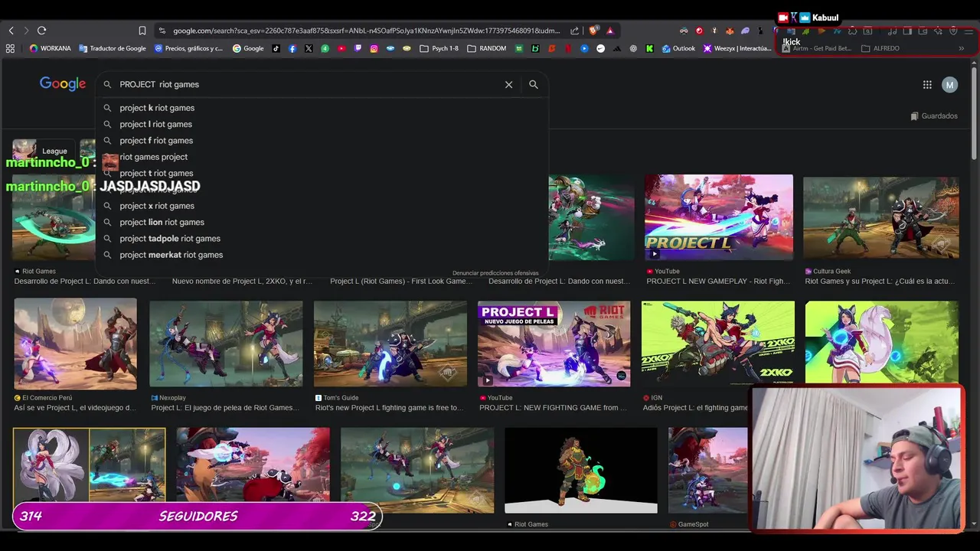The image size is (980, 551).
Task: Open the Weezyx Interactúa bookmark
Action: tap(737, 48)
